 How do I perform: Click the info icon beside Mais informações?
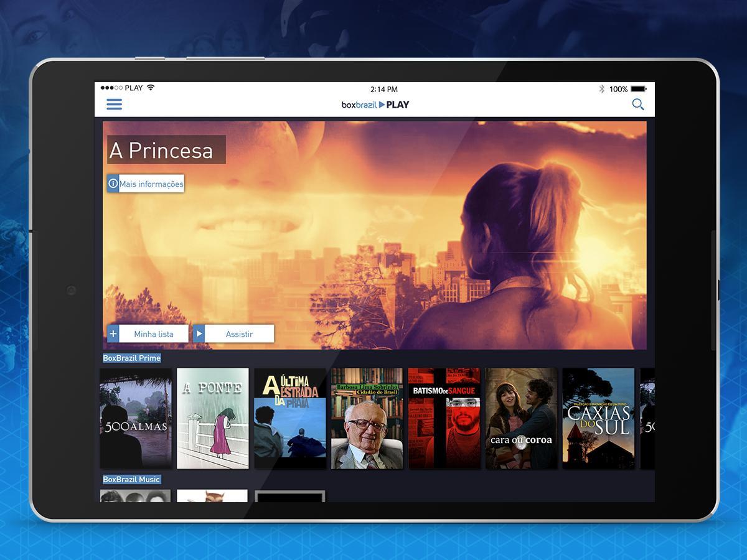113,184
